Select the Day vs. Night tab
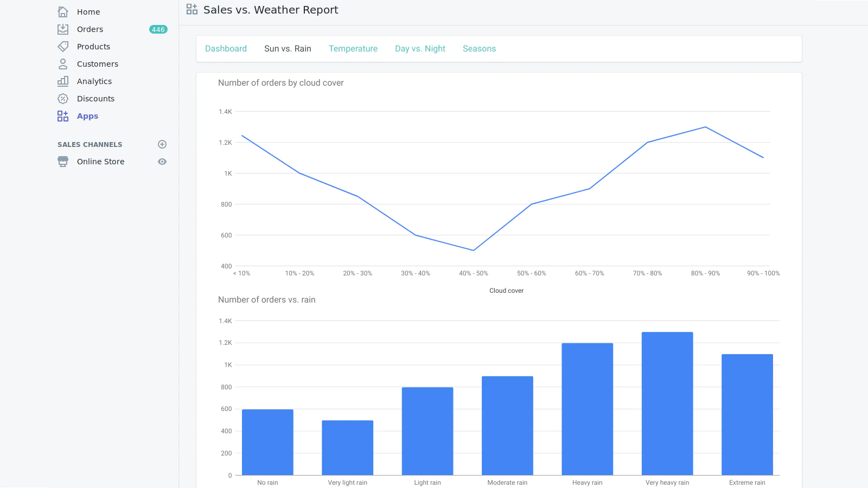 coord(420,49)
